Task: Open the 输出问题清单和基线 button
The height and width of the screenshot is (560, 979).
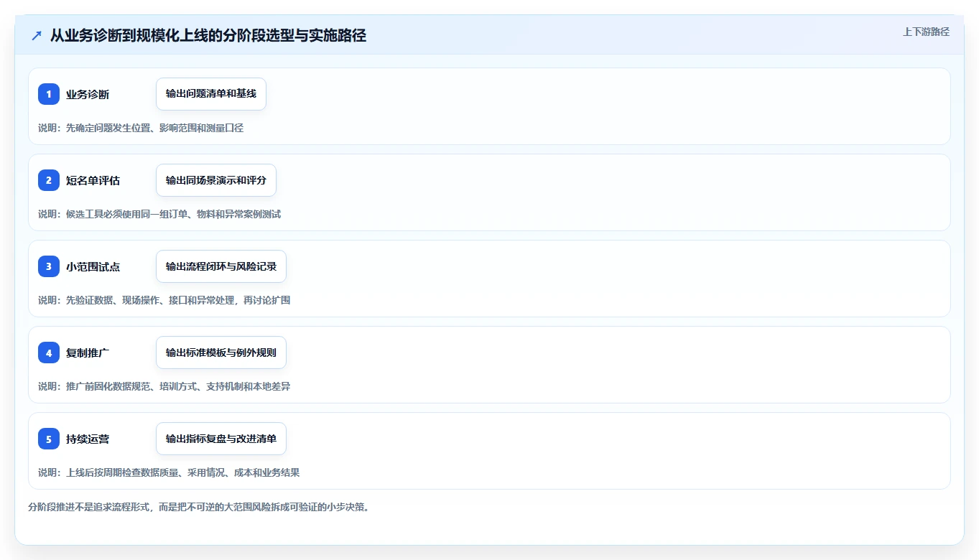Action: point(211,94)
